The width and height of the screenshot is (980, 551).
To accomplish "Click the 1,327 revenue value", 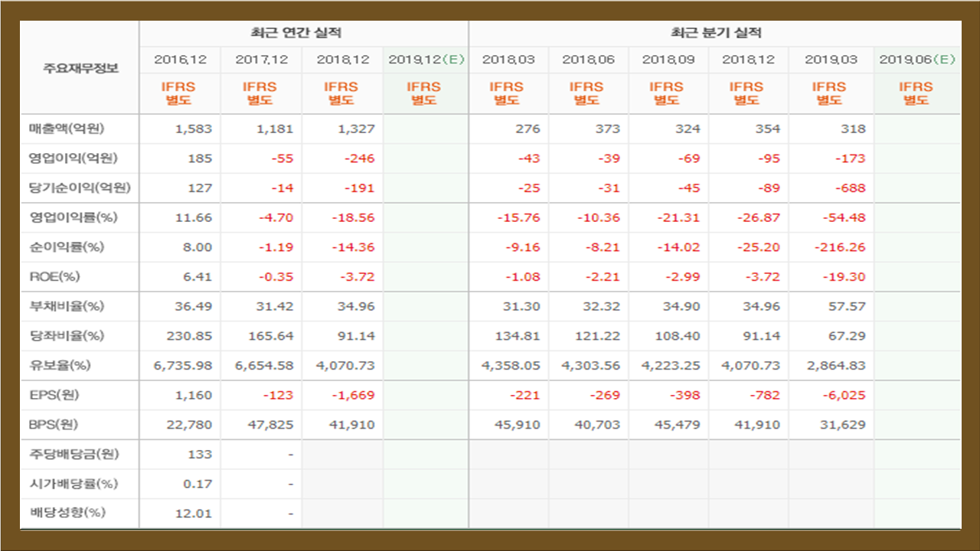I will tap(356, 129).
